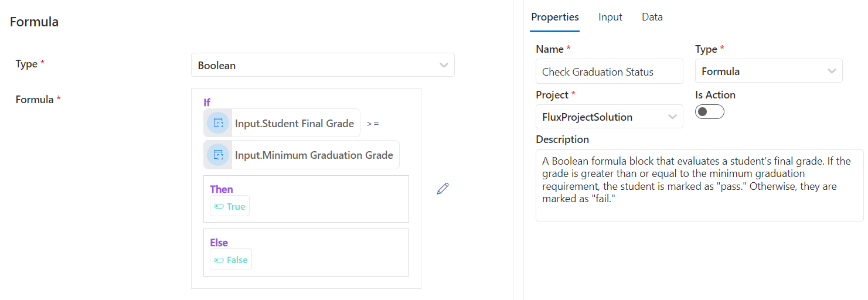Click the >= comparison operator
This screenshot has height=300, width=868.
point(373,124)
